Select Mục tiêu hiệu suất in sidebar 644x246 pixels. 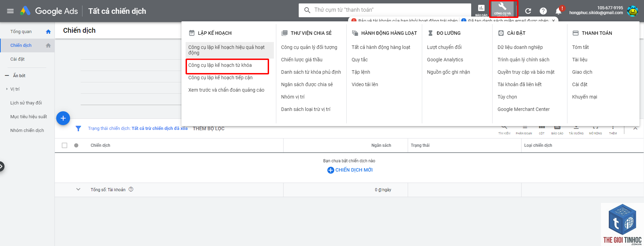pyautogui.click(x=29, y=117)
